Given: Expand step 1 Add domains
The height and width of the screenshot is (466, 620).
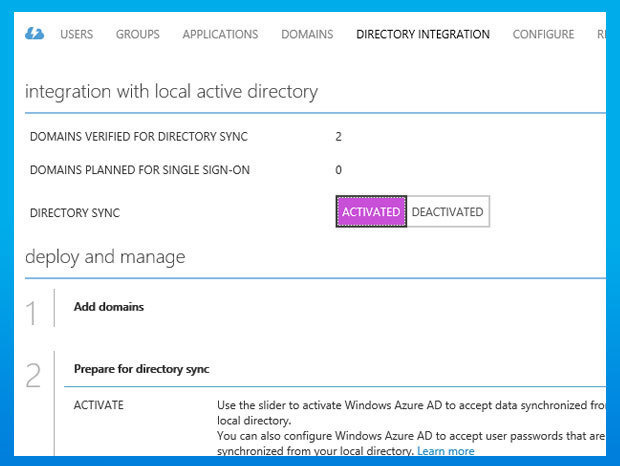Looking at the screenshot, I should pos(109,307).
